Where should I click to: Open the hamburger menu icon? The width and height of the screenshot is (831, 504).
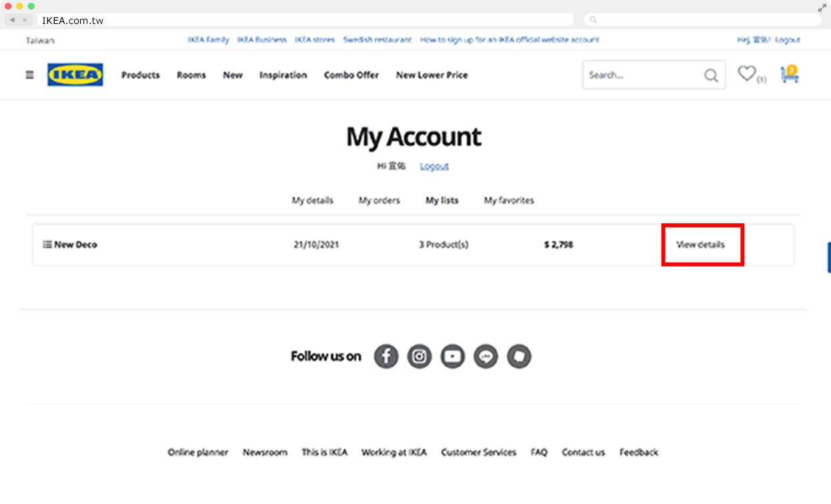(x=29, y=75)
